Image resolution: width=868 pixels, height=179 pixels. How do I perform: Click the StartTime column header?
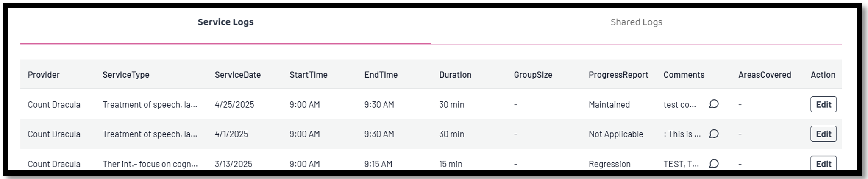[x=309, y=75]
